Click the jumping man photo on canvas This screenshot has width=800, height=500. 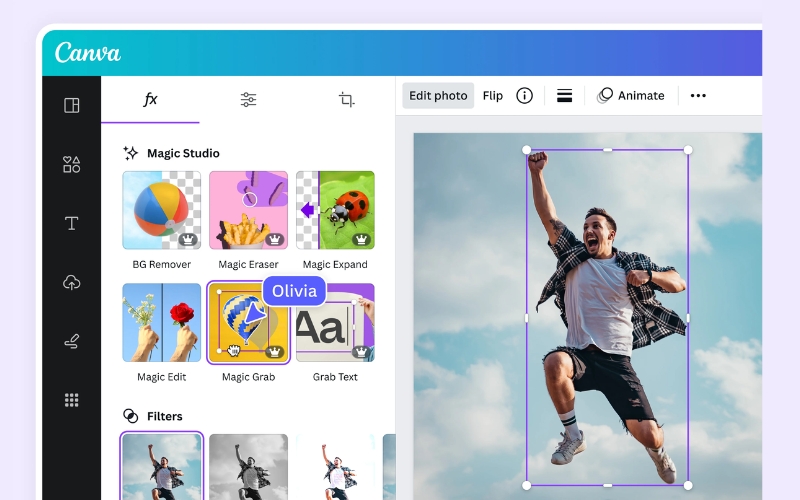coord(607,317)
